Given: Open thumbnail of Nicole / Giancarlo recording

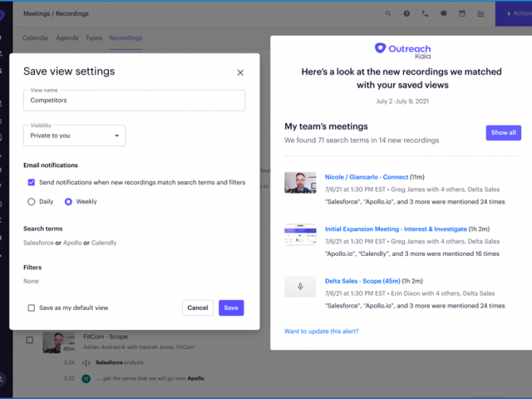Looking at the screenshot, I should pos(300,183).
